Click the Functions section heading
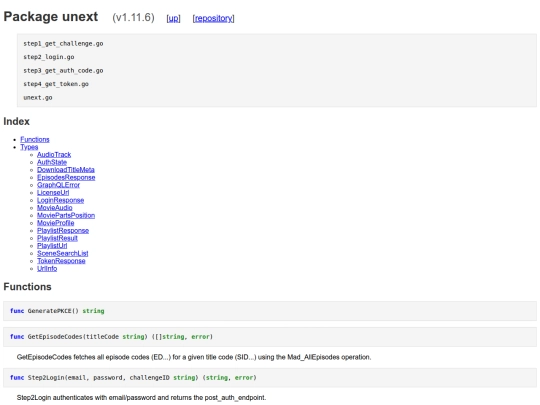The image size is (540, 405). (28, 287)
